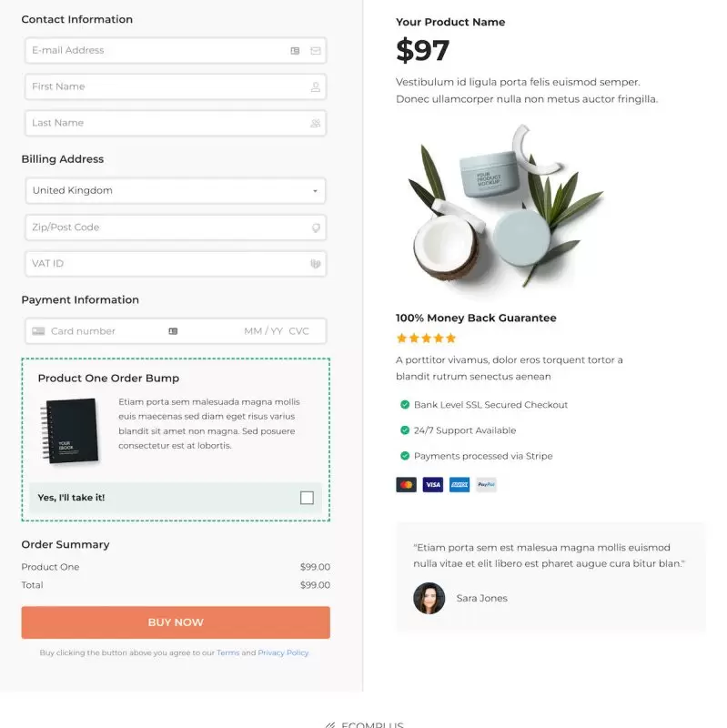Click the people icon in Last Name field
727x728 pixels.
tap(315, 123)
